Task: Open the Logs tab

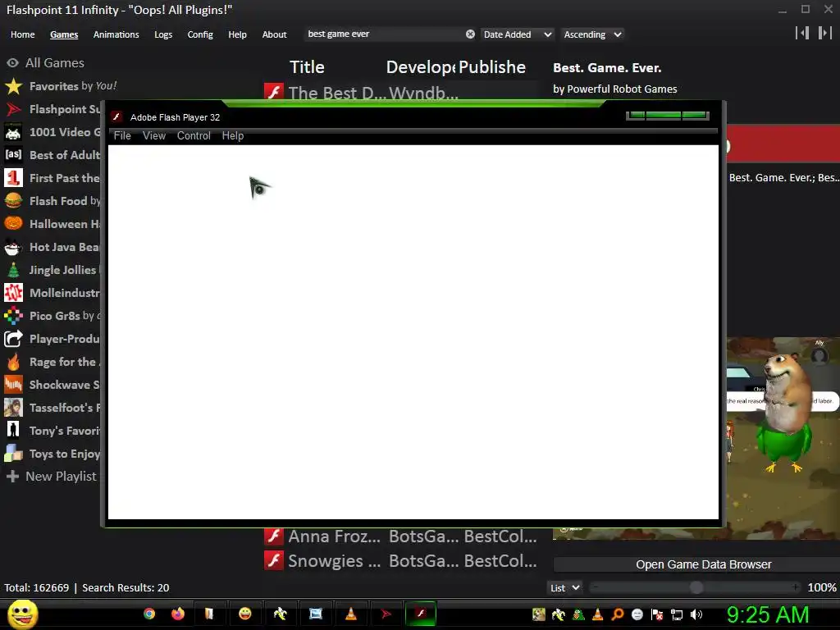Action: coord(163,34)
